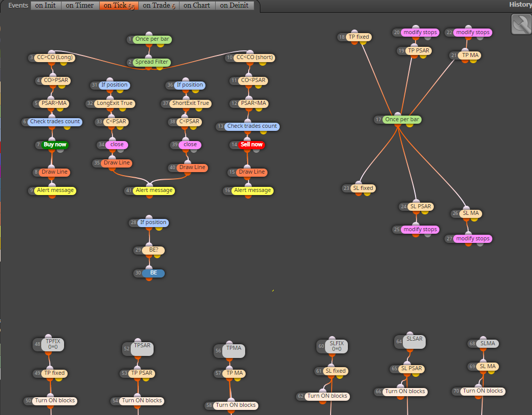Select the CC<CO (short) block
Viewport: 532px width, 415px height.
point(254,58)
